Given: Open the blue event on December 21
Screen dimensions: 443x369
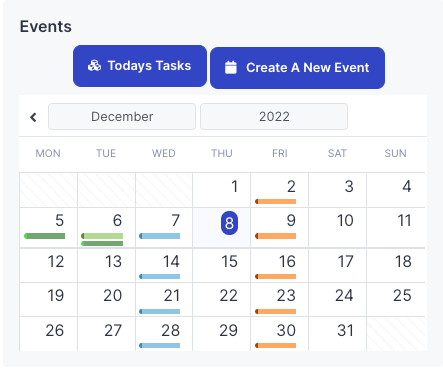Looking at the screenshot, I should 160,311.
